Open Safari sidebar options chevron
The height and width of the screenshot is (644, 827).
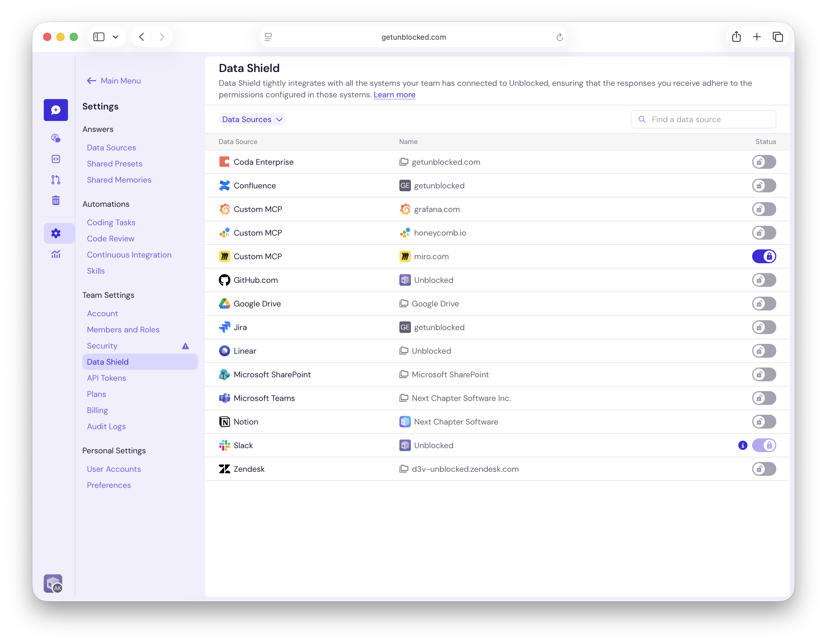tap(115, 37)
